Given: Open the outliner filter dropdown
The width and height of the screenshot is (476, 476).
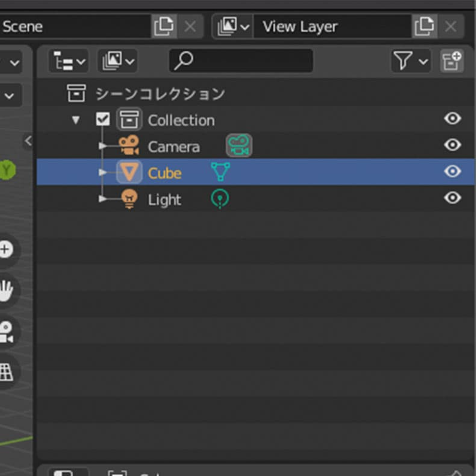Looking at the screenshot, I should pyautogui.click(x=410, y=61).
